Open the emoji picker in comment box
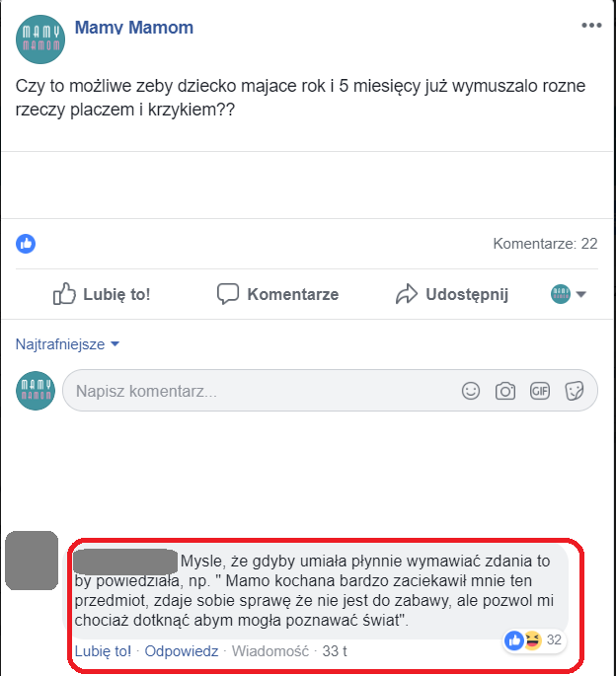This screenshot has width=616, height=676. [x=471, y=391]
